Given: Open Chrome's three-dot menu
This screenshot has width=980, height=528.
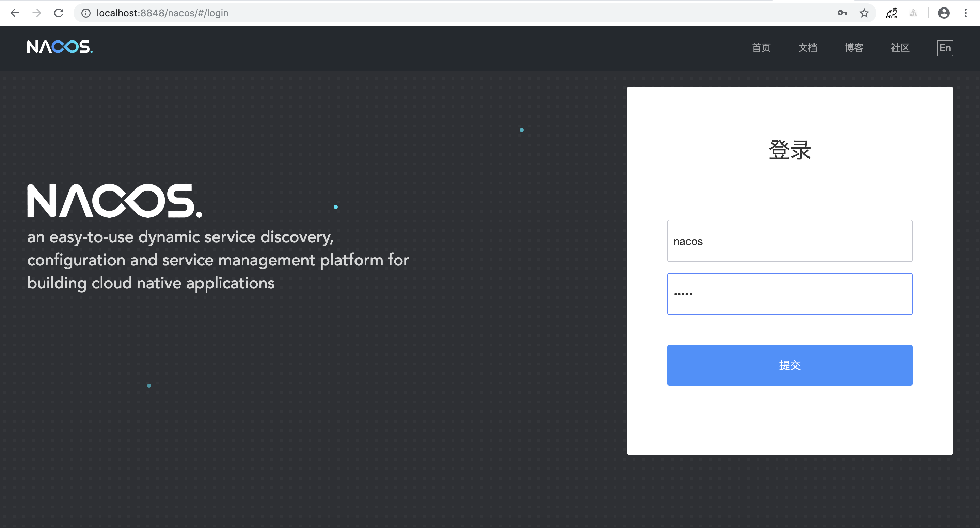Looking at the screenshot, I should click(966, 13).
